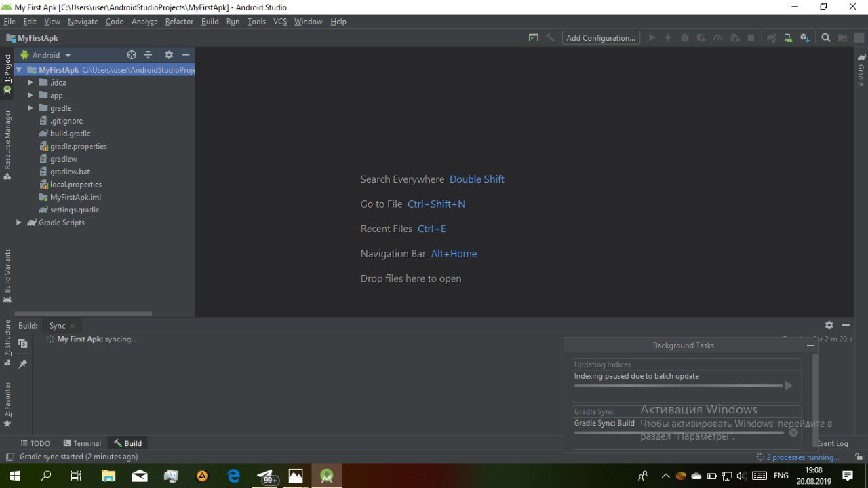Toggle the Favorites side tab

click(7, 404)
